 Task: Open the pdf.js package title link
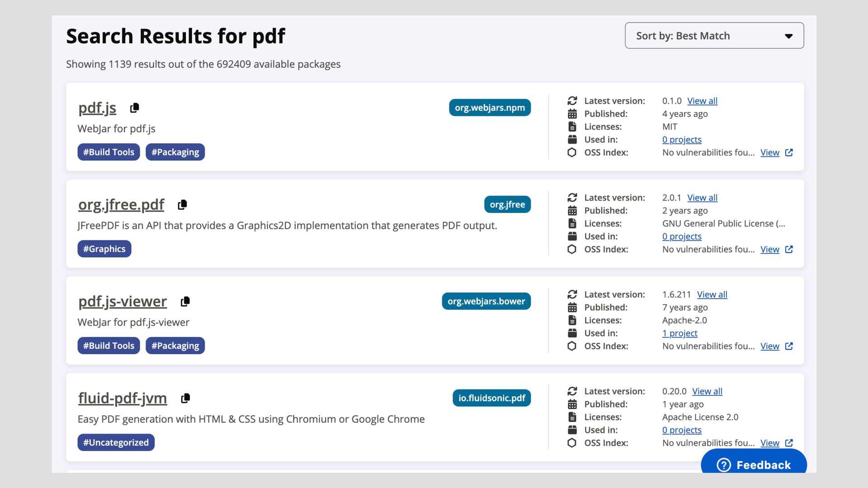point(97,108)
